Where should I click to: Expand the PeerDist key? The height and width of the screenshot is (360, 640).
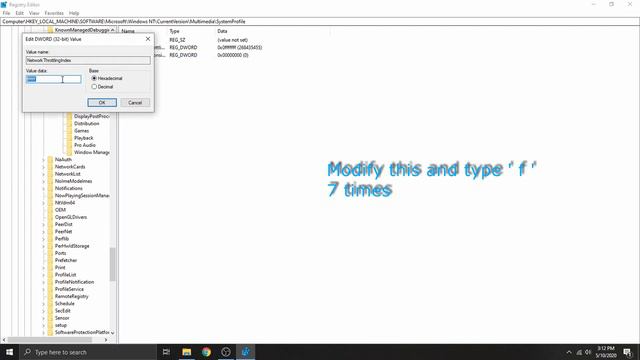[x=44, y=224]
